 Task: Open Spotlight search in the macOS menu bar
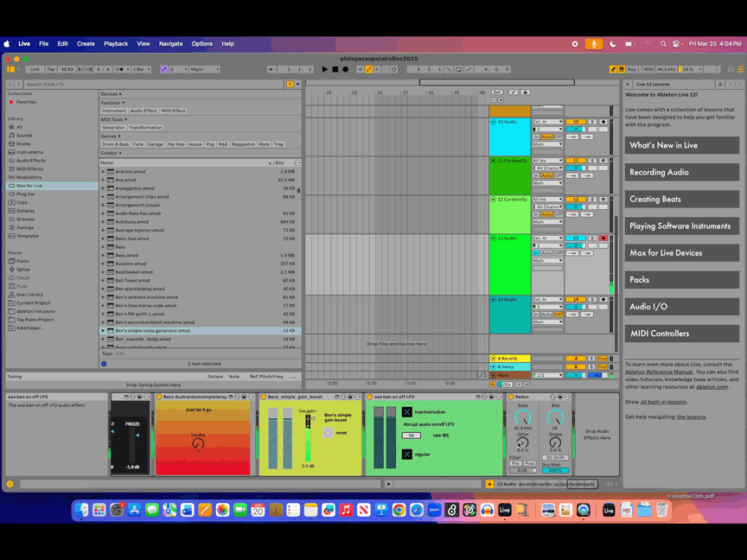pos(663,44)
